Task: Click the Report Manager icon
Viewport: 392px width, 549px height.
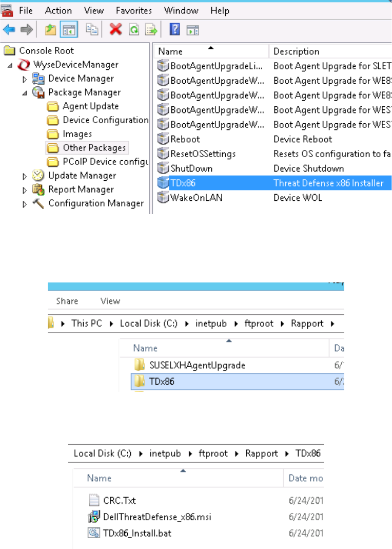Action: (38, 190)
